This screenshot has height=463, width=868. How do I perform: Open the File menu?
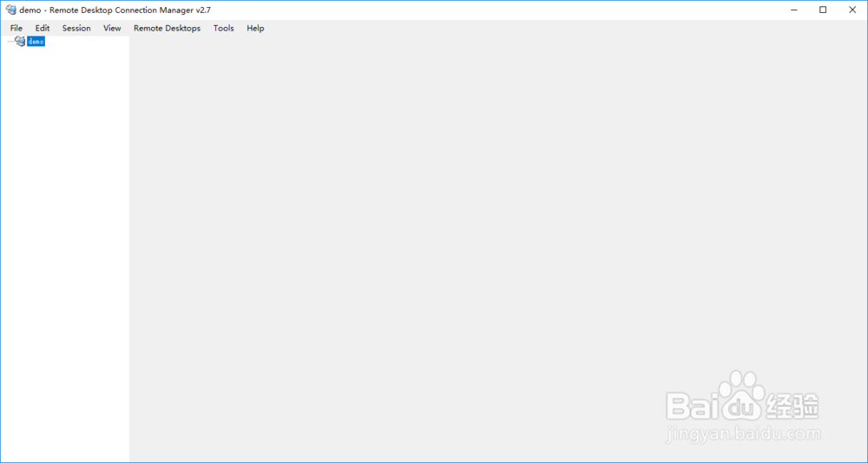(x=16, y=29)
